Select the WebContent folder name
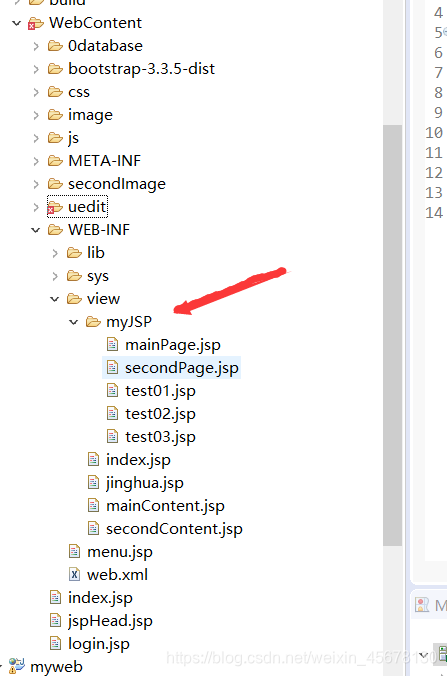The image size is (447, 676). click(95, 23)
